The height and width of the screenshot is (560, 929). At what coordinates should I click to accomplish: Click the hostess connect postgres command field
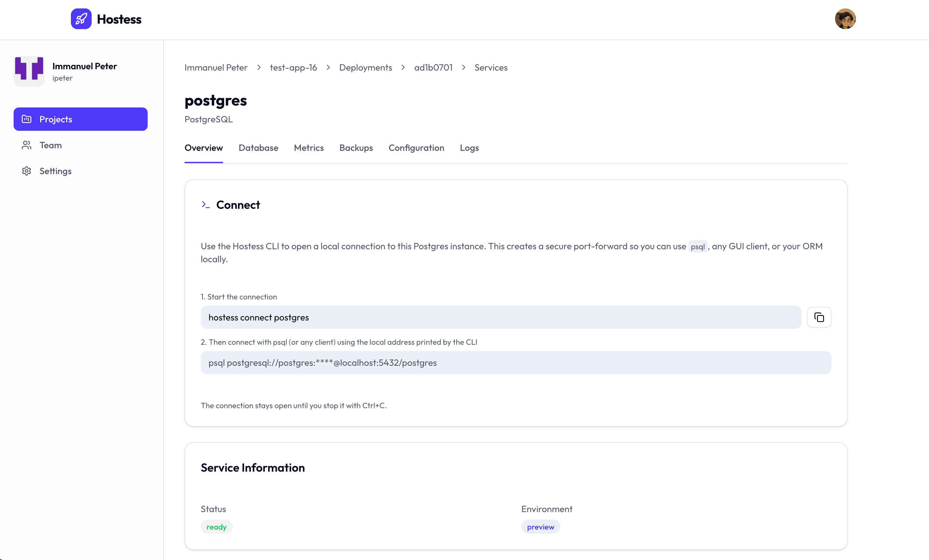pos(501,317)
